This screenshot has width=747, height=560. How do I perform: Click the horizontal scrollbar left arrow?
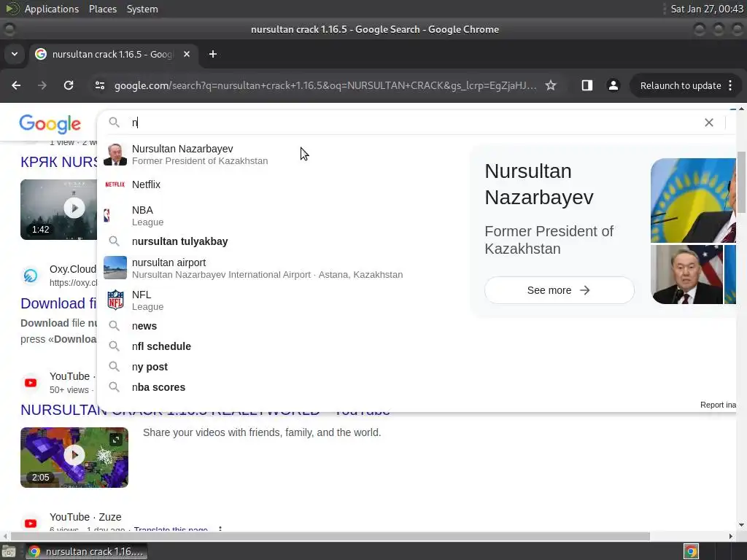pos(5,536)
